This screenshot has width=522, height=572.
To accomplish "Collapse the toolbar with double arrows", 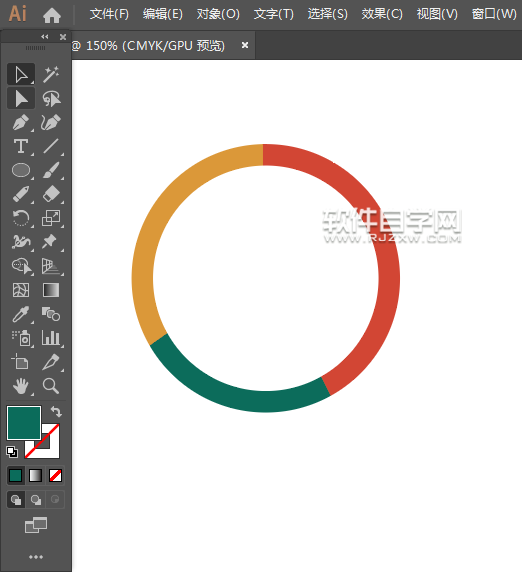I will point(45,36).
